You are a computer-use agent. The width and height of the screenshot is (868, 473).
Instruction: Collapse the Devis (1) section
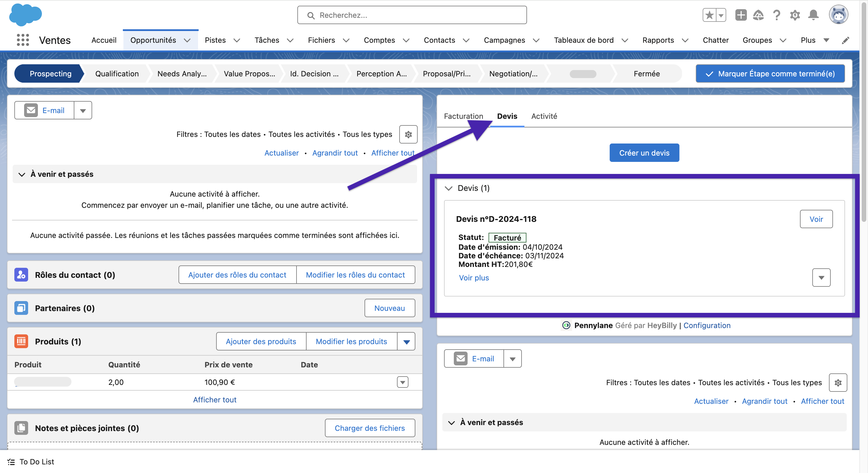click(448, 188)
